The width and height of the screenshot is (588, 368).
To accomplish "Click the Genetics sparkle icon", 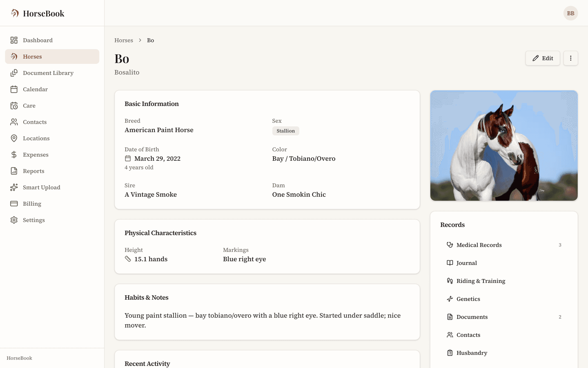I will pos(450,299).
